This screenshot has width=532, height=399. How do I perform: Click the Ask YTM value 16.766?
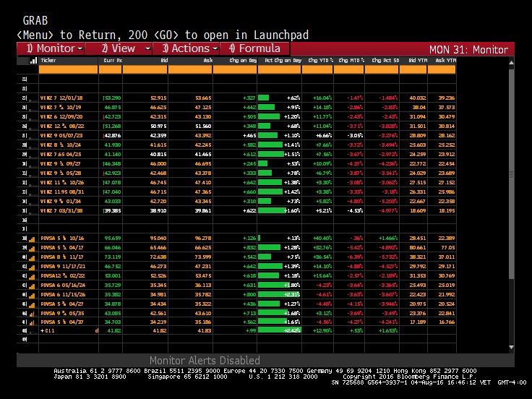pos(447,322)
